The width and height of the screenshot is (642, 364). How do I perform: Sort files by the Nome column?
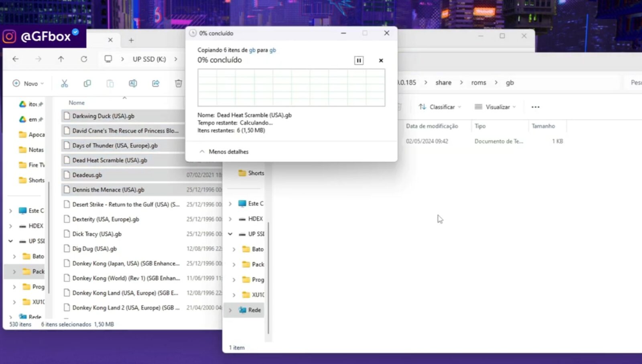[77, 103]
